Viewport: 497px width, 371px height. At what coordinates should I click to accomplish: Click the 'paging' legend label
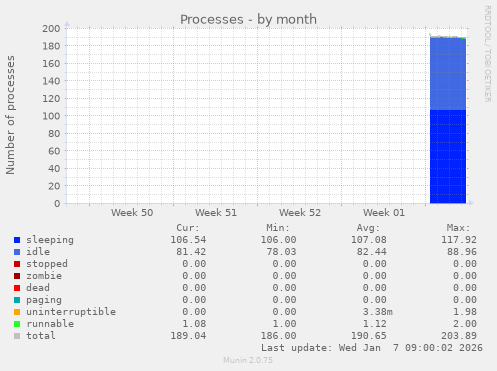coord(44,300)
